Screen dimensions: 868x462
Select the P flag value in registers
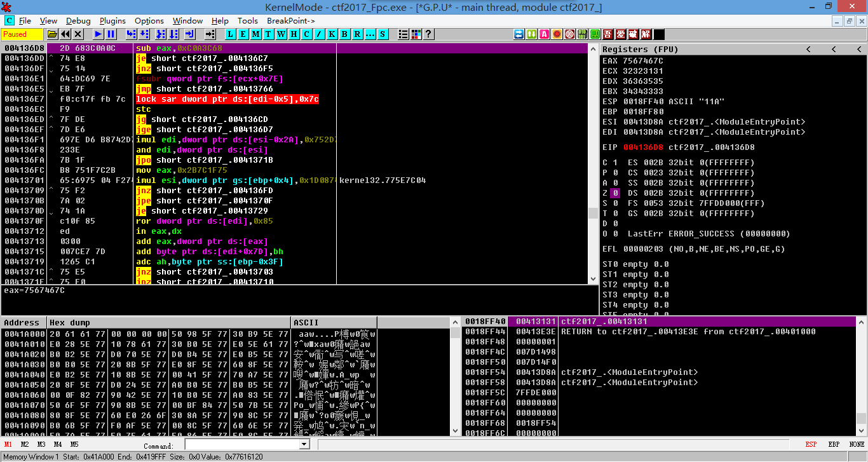click(614, 173)
